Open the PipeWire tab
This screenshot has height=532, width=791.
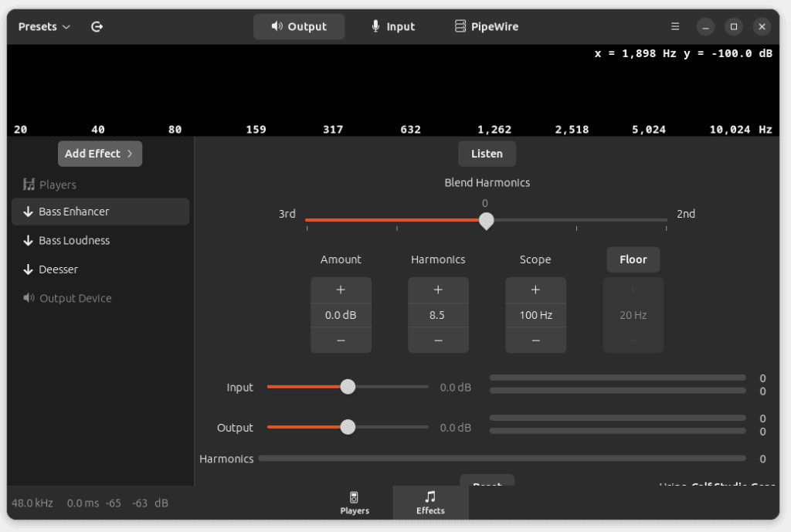point(487,27)
